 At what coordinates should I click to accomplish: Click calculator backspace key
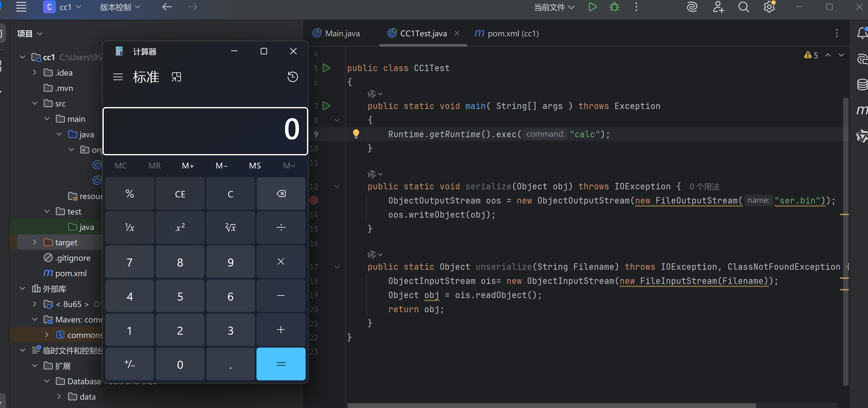pos(281,194)
